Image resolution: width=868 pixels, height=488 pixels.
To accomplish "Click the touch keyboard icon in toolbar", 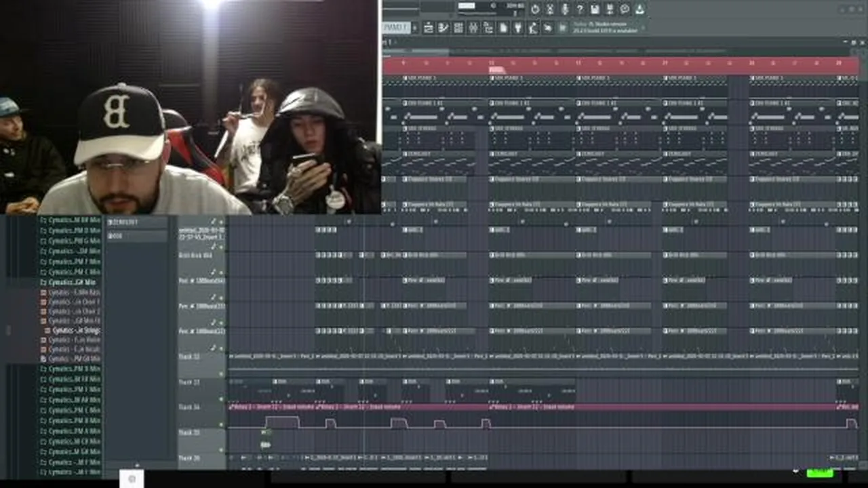I will [x=548, y=28].
